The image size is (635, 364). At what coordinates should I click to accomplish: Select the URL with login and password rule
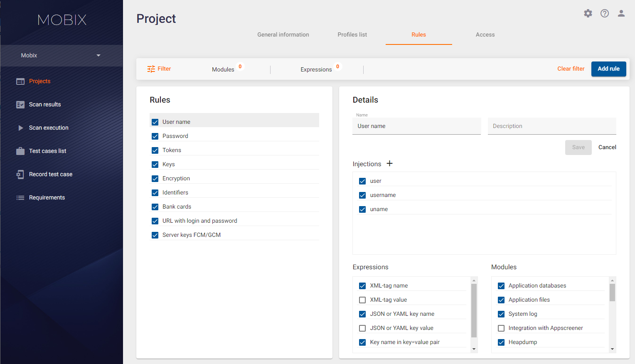point(234,221)
